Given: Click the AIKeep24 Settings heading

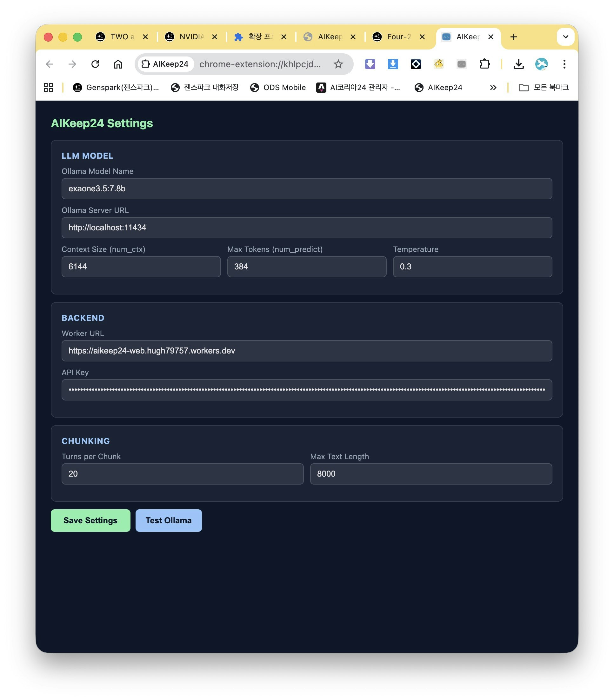Looking at the screenshot, I should [102, 123].
